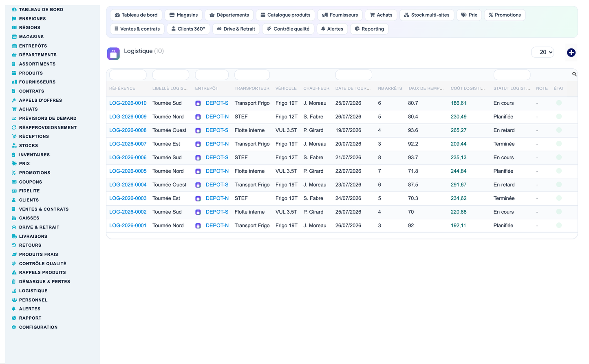This screenshot has width=589, height=364.
Task: Click the Entrepôts warehouse icon in sidebar
Action: coord(14,46)
